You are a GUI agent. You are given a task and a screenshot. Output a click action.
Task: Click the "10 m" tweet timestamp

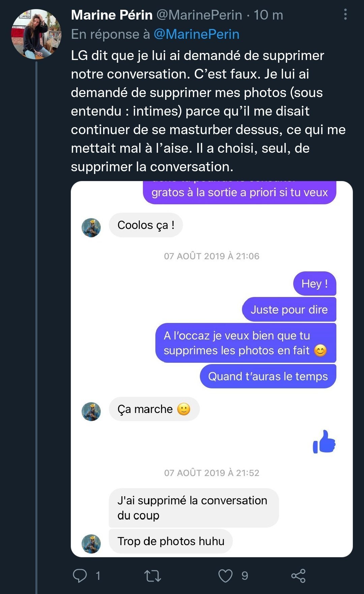268,15
